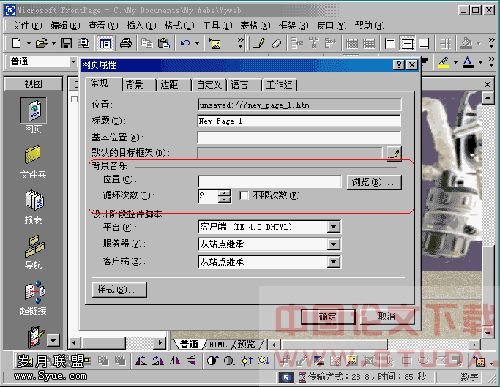The image size is (500, 387).
Task: Click the Copy toolbar icon
Action: click(x=147, y=43)
